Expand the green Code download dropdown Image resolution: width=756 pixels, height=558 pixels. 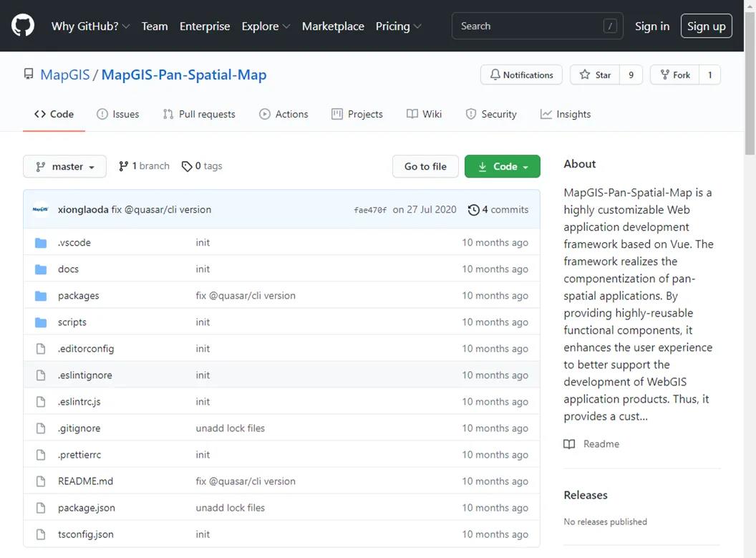click(x=502, y=166)
